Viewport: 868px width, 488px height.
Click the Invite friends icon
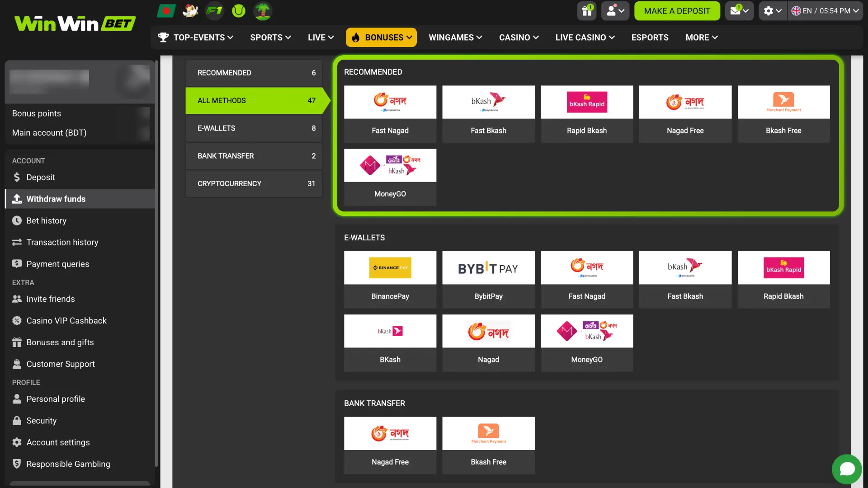pyautogui.click(x=17, y=299)
